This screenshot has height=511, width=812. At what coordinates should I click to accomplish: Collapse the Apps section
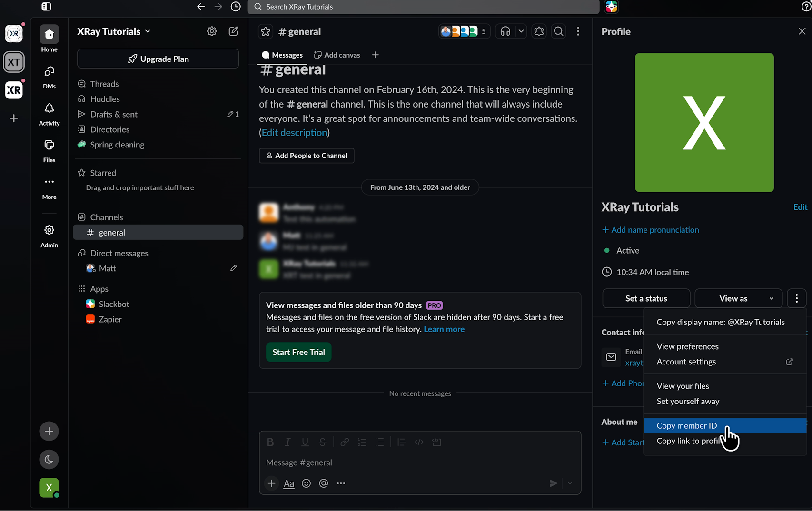[99, 289]
